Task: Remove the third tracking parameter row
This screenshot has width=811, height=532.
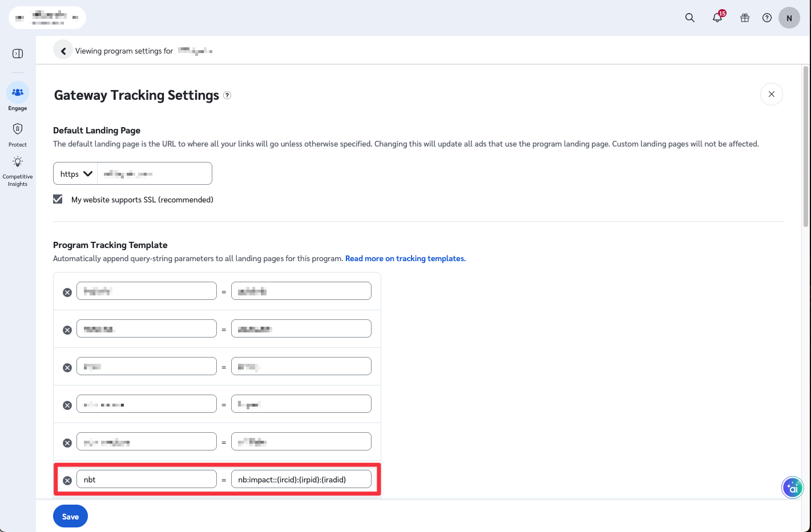Action: 67,368
